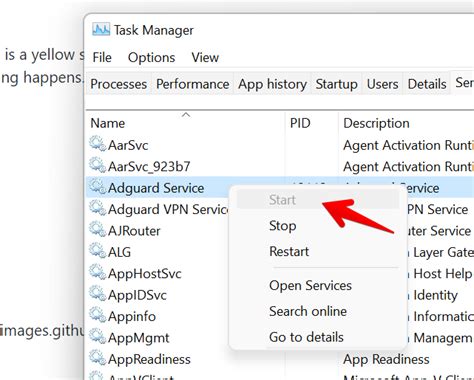Select the AppIDSvc service name
This screenshot has width=474, height=380.
point(137,295)
